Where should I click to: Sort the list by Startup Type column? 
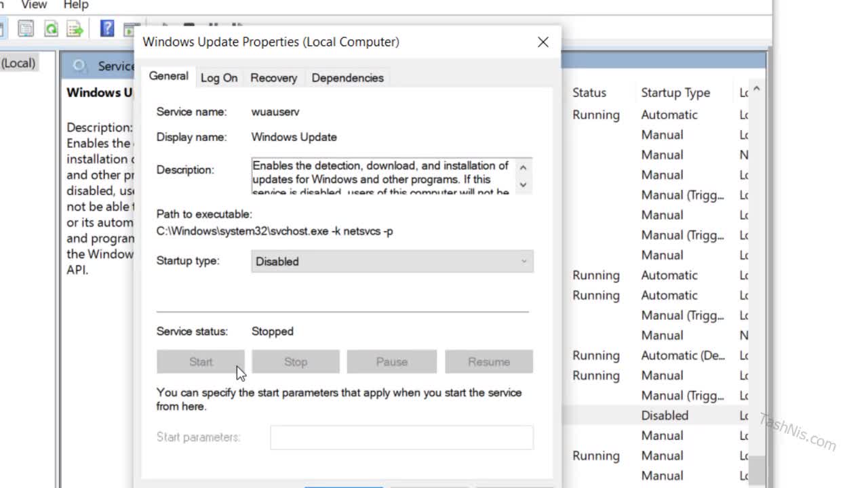pyautogui.click(x=675, y=93)
